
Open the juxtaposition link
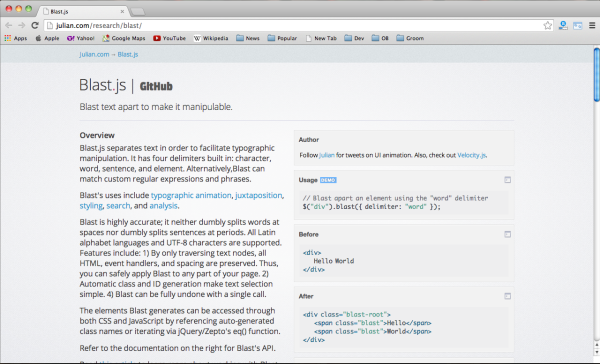pyautogui.click(x=259, y=195)
